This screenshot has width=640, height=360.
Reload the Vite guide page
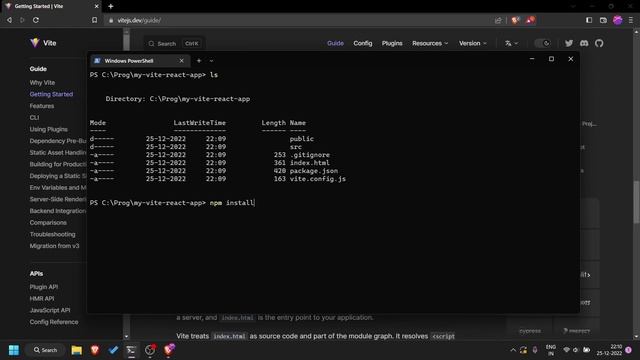(x=36, y=20)
